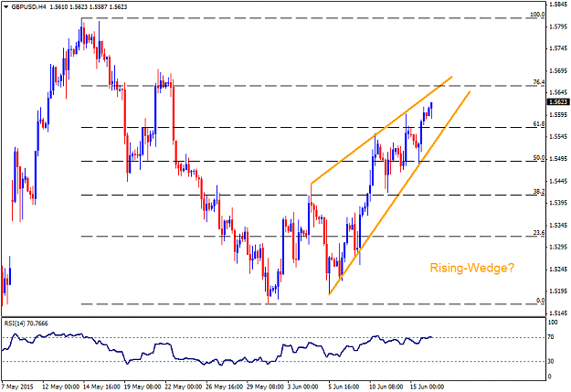Click the 10 Jun 08:00 time label
Viewport: 571px width, 392px height.
point(386,387)
